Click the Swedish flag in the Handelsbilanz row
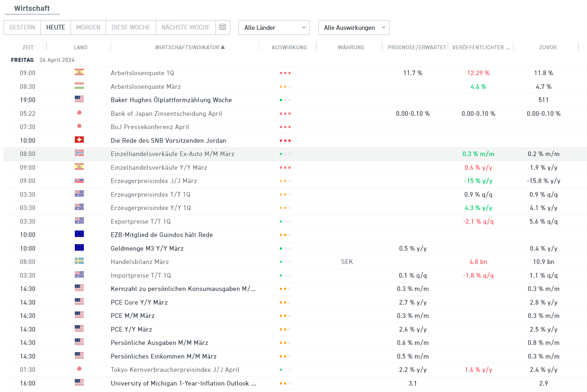Viewport: 587px width, 392px height. tap(79, 261)
